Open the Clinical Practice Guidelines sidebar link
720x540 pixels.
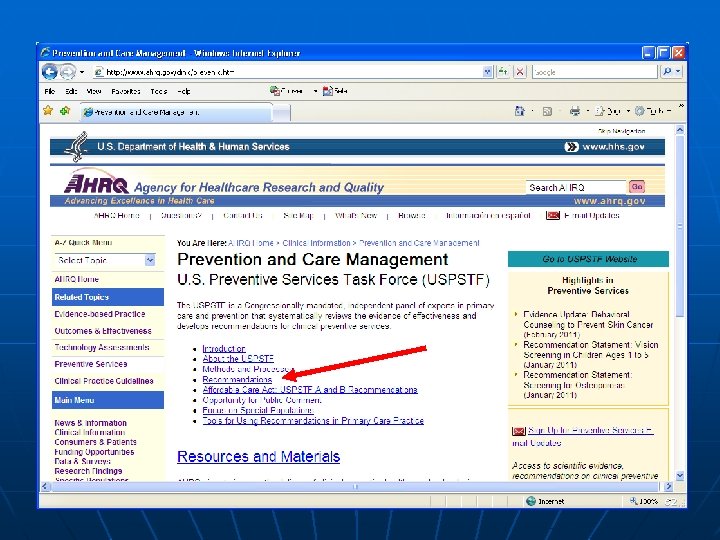point(104,381)
